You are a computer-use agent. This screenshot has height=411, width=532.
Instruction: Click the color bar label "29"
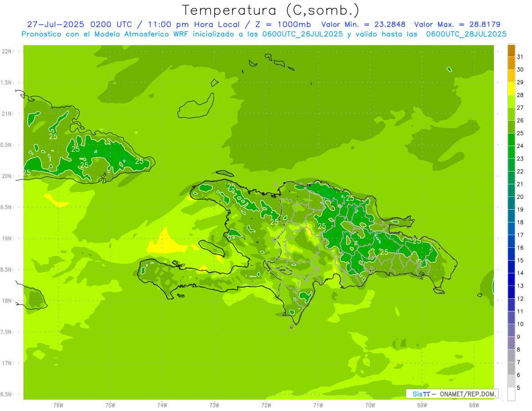tap(520, 82)
